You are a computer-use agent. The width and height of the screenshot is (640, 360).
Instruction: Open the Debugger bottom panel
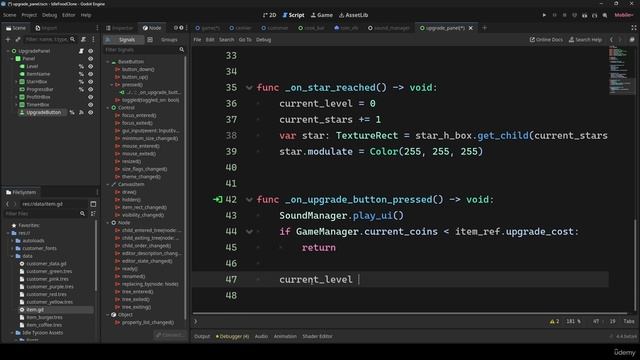pos(232,336)
